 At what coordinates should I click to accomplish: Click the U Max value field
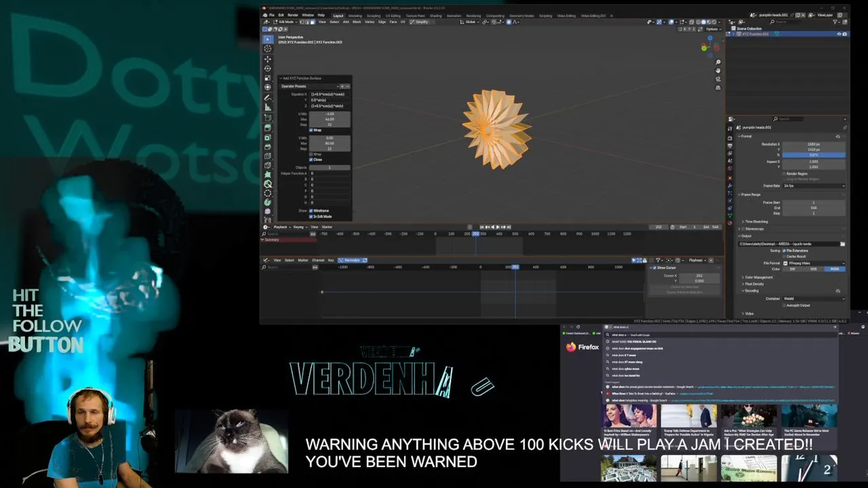[330, 119]
